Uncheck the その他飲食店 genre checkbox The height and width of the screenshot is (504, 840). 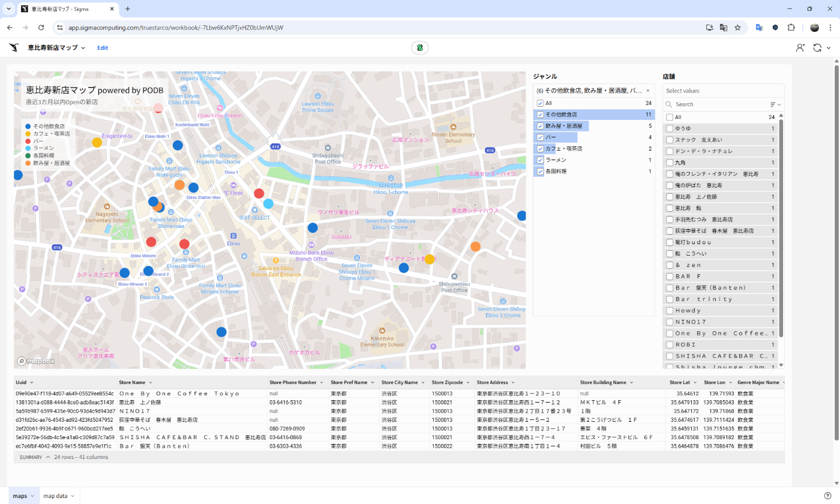(540, 115)
